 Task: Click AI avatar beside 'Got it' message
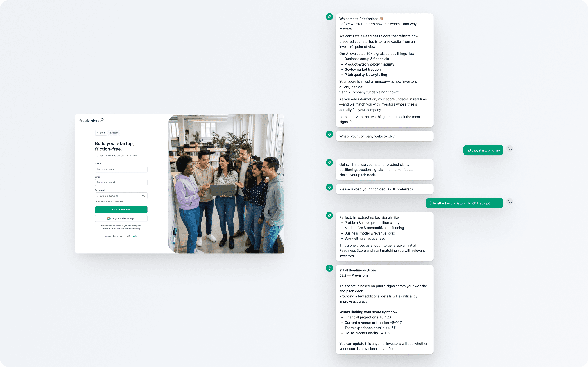329,162
